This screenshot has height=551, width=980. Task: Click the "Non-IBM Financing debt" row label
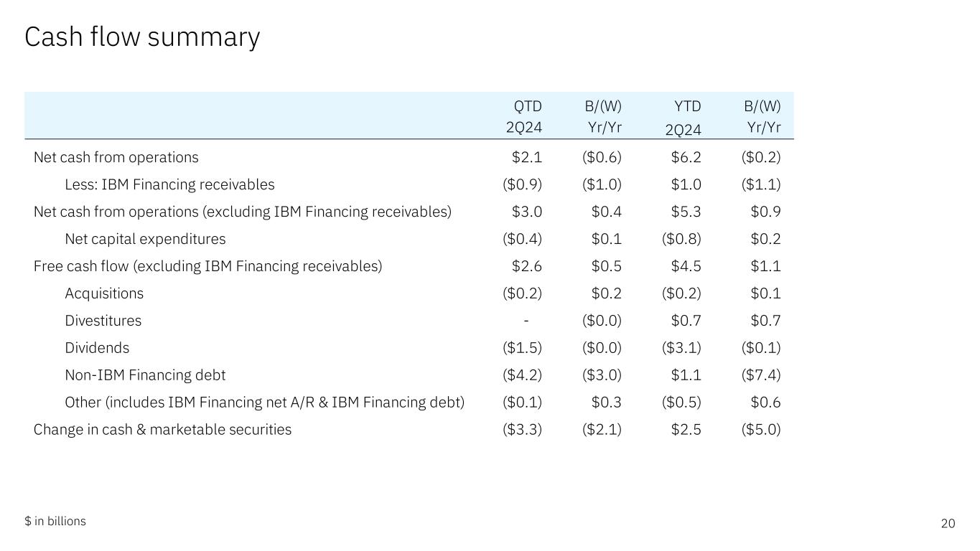[145, 375]
